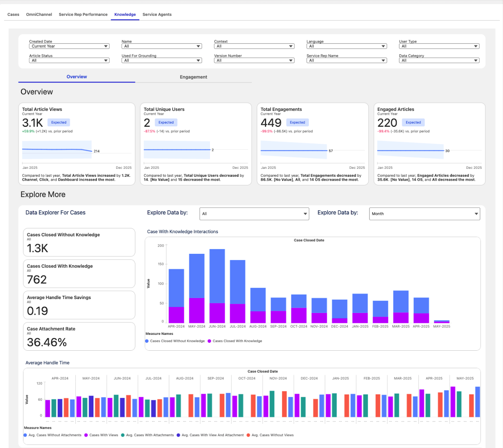The width and height of the screenshot is (503, 448).
Task: Open the Created Date filter dropdown
Action: pos(69,46)
